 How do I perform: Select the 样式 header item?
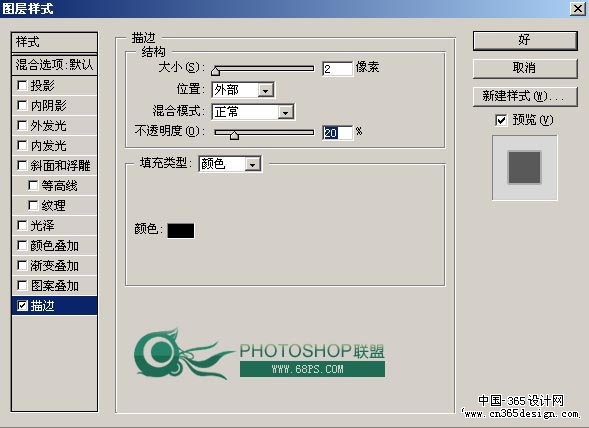pyautogui.click(x=54, y=42)
